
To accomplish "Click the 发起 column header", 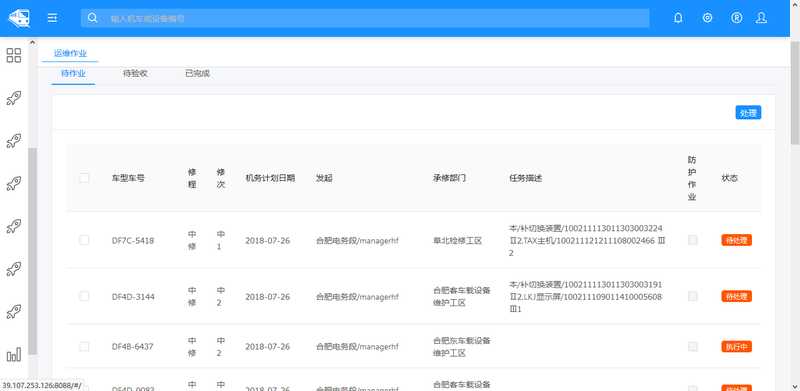I will 324,178.
